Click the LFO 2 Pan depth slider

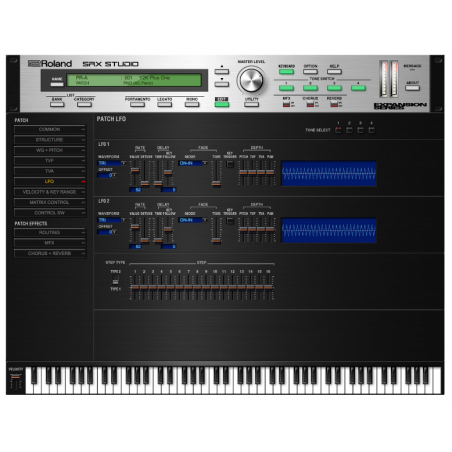pos(270,230)
